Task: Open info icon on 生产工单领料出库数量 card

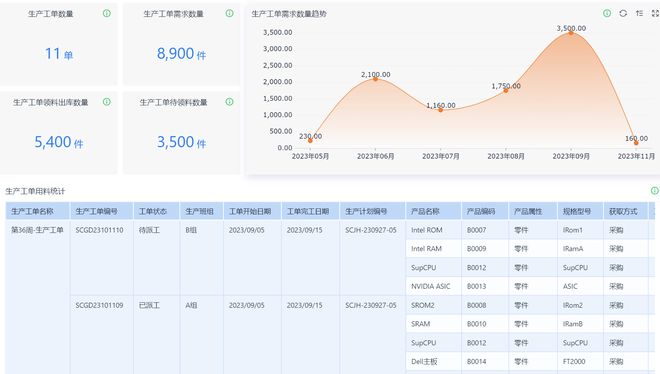Action: click(x=107, y=102)
